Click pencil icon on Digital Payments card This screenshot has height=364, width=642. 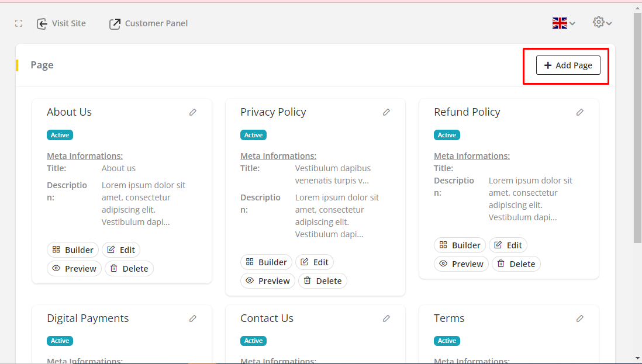click(193, 318)
